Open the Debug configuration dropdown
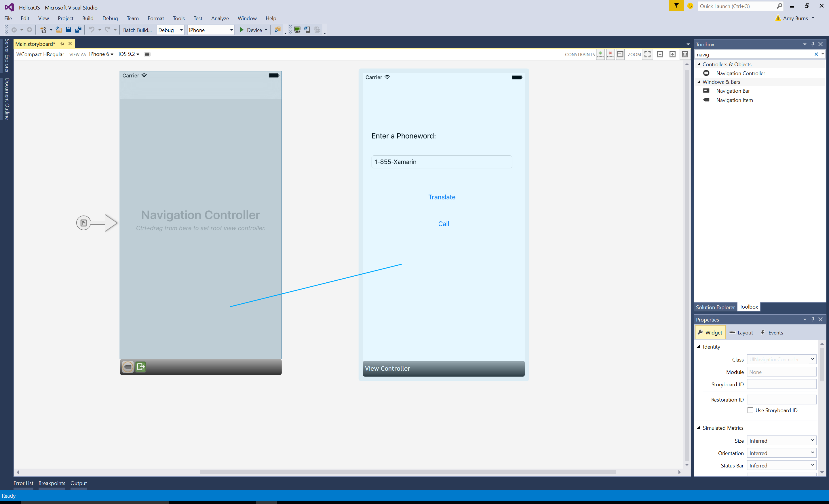This screenshot has height=504, width=829. click(170, 30)
